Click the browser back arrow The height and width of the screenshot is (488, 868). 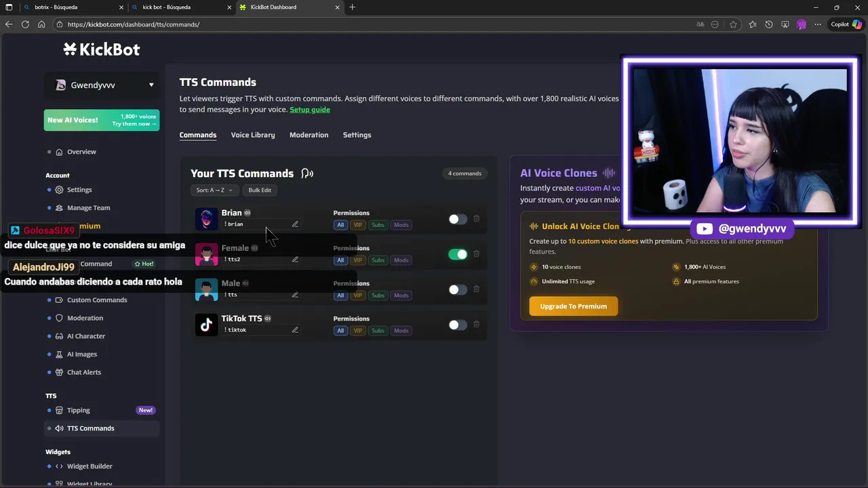(x=9, y=24)
